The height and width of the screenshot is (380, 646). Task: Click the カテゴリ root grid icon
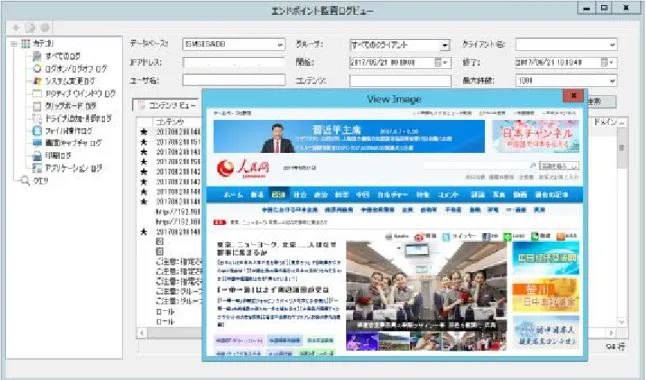coord(26,43)
